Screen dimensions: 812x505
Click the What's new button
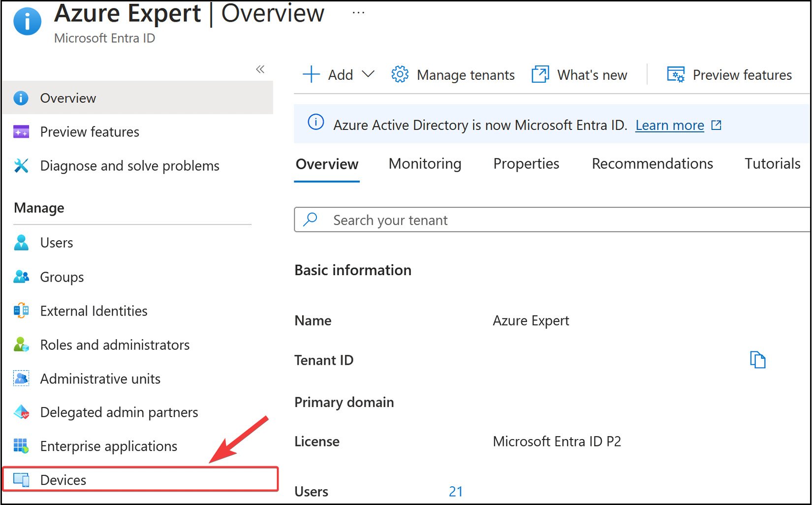(x=579, y=75)
